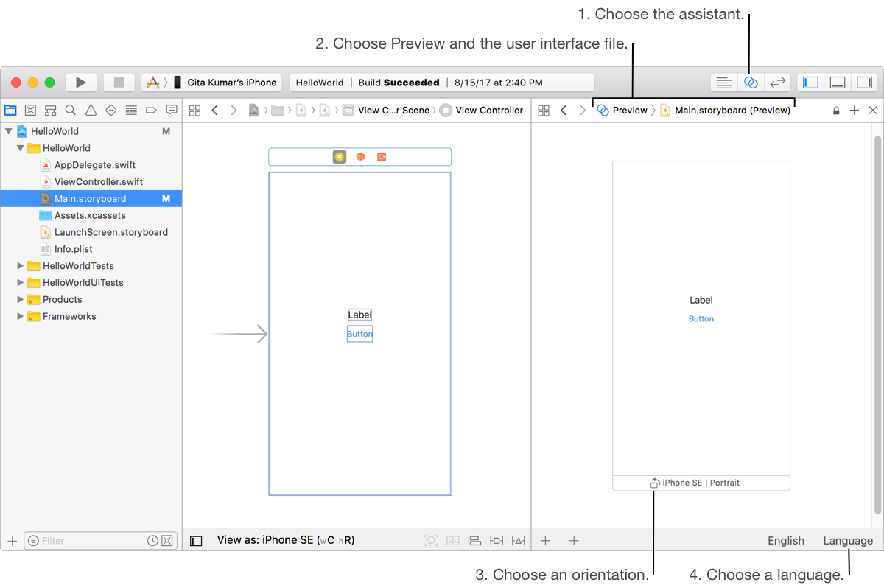The height and width of the screenshot is (588, 884).
Task: Expand the Products folder
Action: coord(20,300)
